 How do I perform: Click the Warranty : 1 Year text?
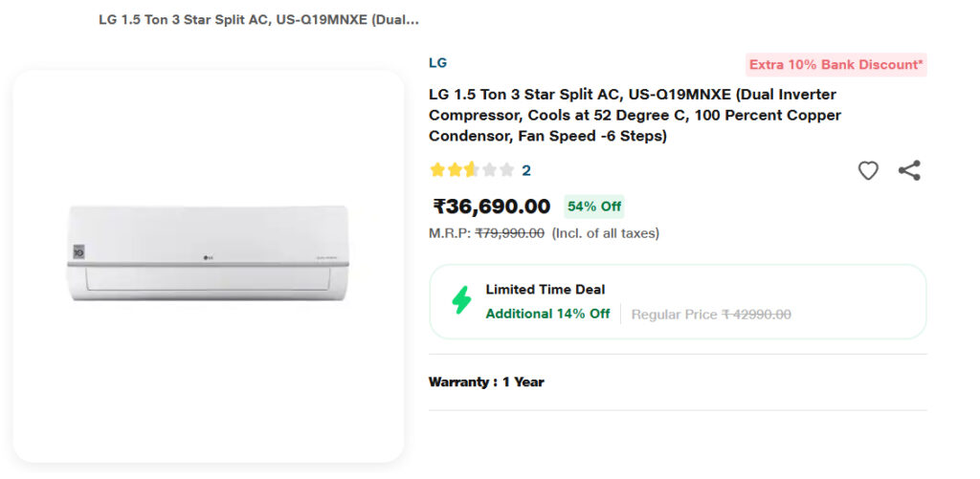pos(486,381)
